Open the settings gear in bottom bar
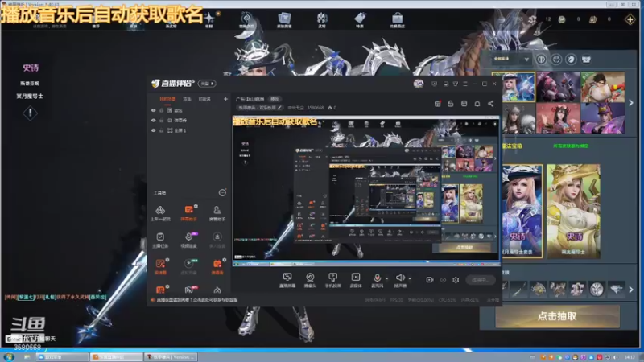 click(x=456, y=280)
